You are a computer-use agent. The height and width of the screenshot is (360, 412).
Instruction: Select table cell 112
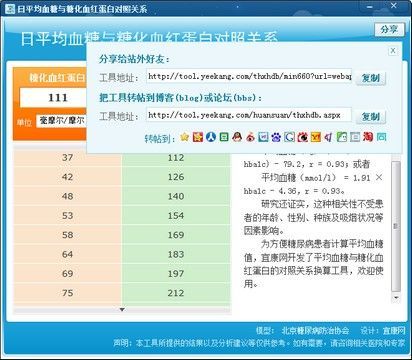176,157
